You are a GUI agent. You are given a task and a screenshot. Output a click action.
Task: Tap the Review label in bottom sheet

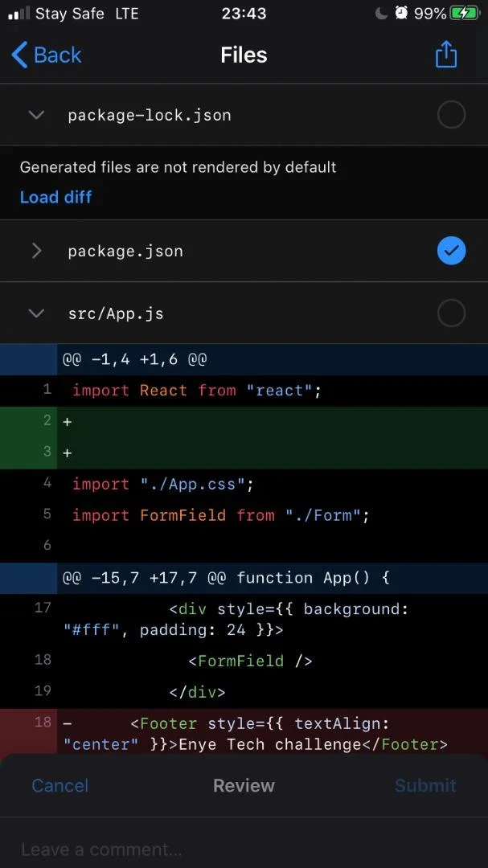pos(244,785)
